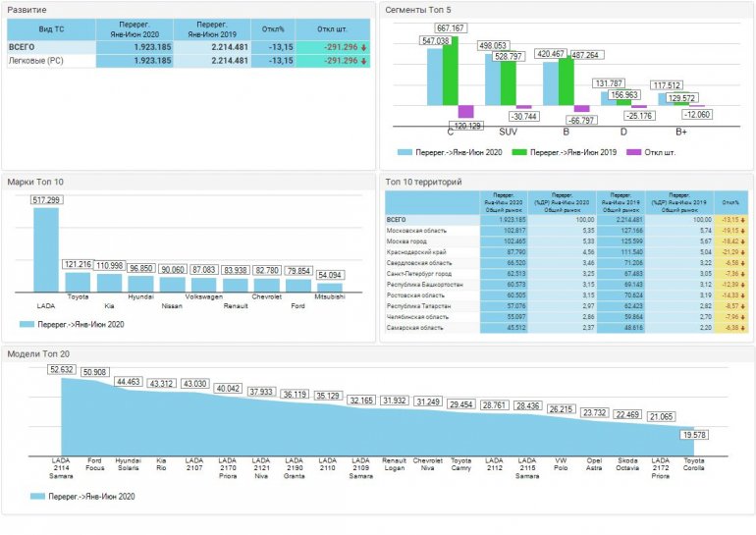Sort territories table by Откл% column header

click(x=731, y=202)
